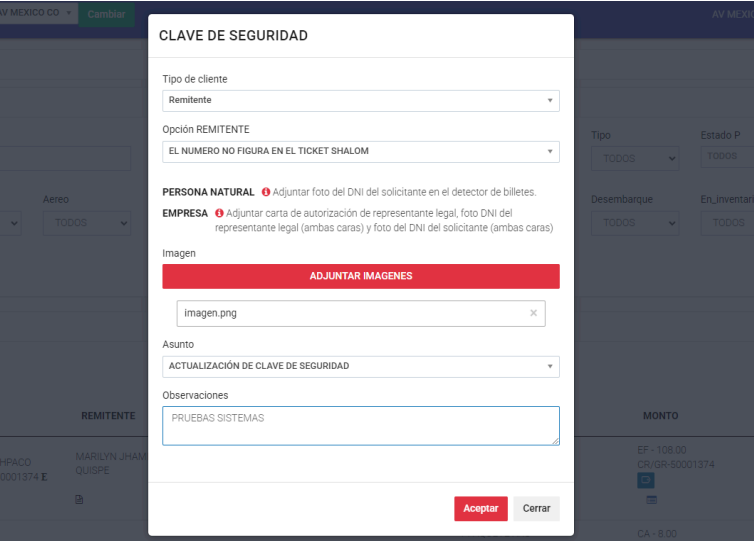754x541 pixels.
Task: Open the Desembarque filter dropdown
Action: (641, 222)
